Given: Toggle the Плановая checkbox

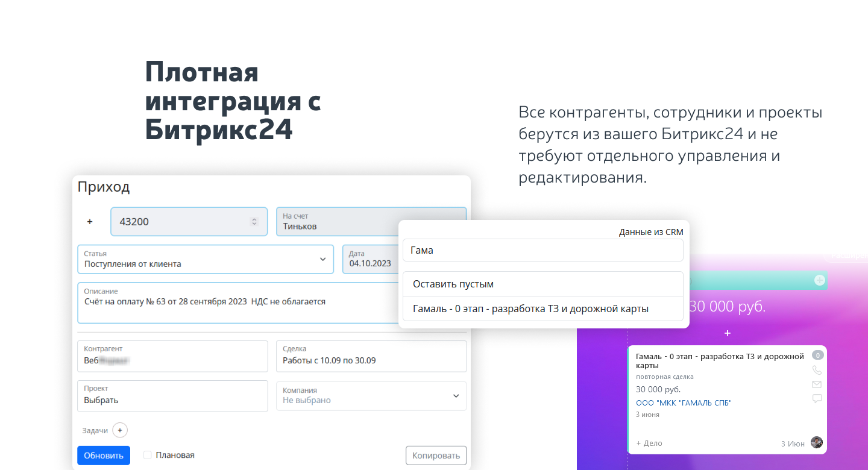Looking at the screenshot, I should pyautogui.click(x=148, y=456).
